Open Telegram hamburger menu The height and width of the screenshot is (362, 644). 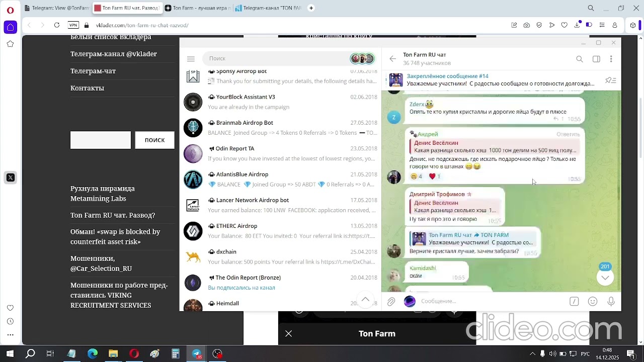click(x=191, y=59)
